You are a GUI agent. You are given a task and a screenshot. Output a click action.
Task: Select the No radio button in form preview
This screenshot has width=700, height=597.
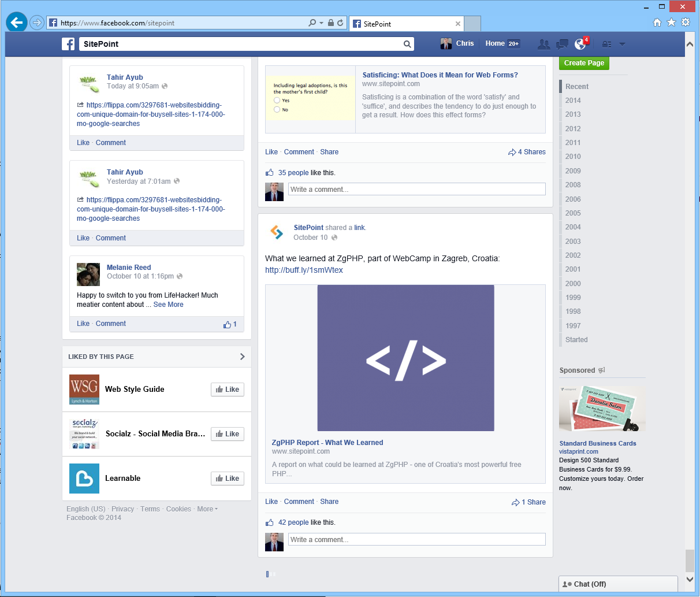coord(277,110)
